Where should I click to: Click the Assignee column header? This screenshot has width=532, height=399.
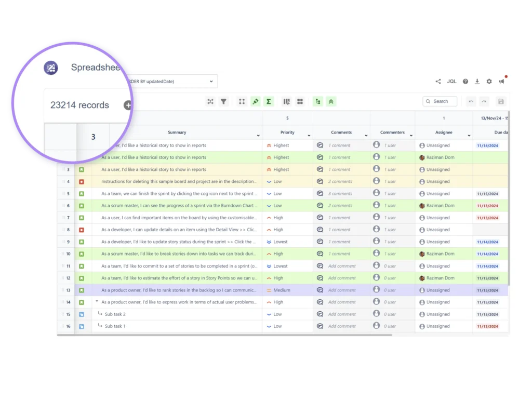tap(444, 132)
